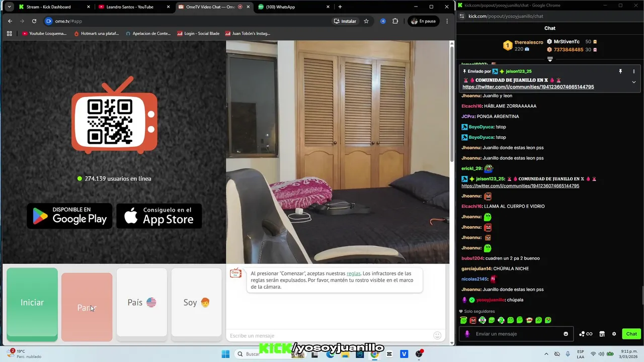Open the browser extensions puzzle icon

click(x=395, y=21)
